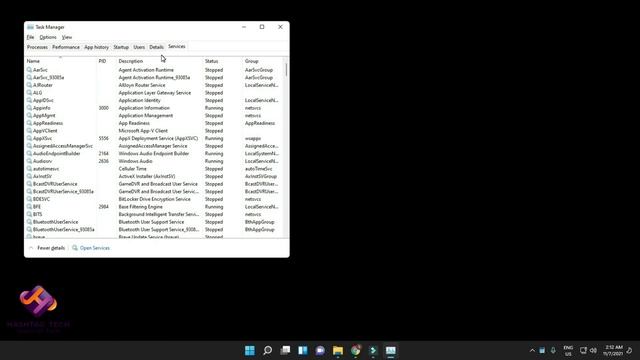Open the Chat app on taskbar
The width and height of the screenshot is (640, 360).
[320, 350]
